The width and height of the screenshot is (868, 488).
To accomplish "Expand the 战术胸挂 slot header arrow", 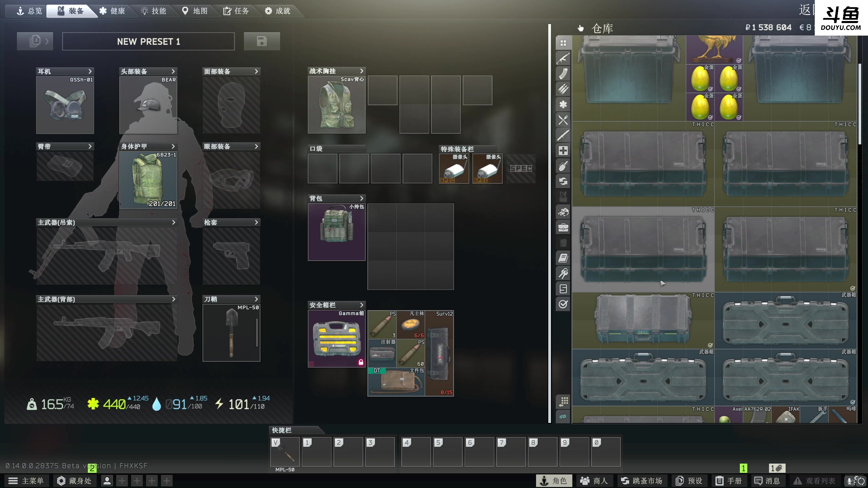I will (x=361, y=71).
